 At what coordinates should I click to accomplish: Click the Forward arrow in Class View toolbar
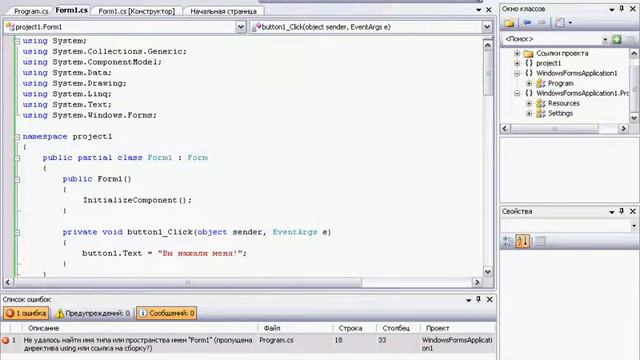542,23
